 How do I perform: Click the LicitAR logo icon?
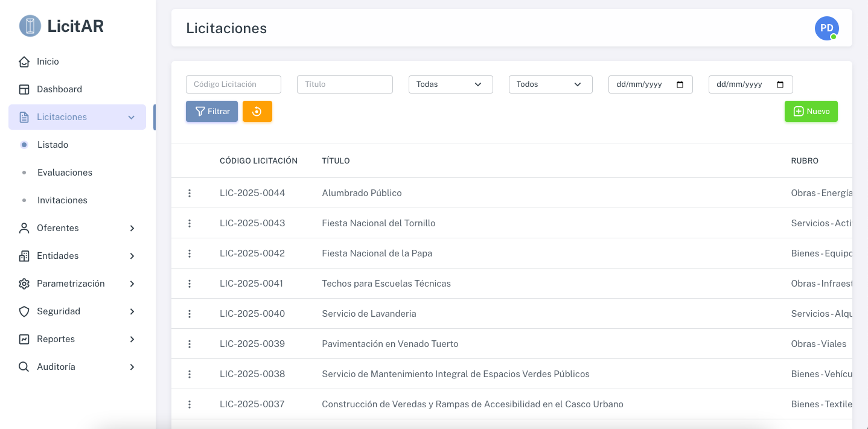(30, 26)
